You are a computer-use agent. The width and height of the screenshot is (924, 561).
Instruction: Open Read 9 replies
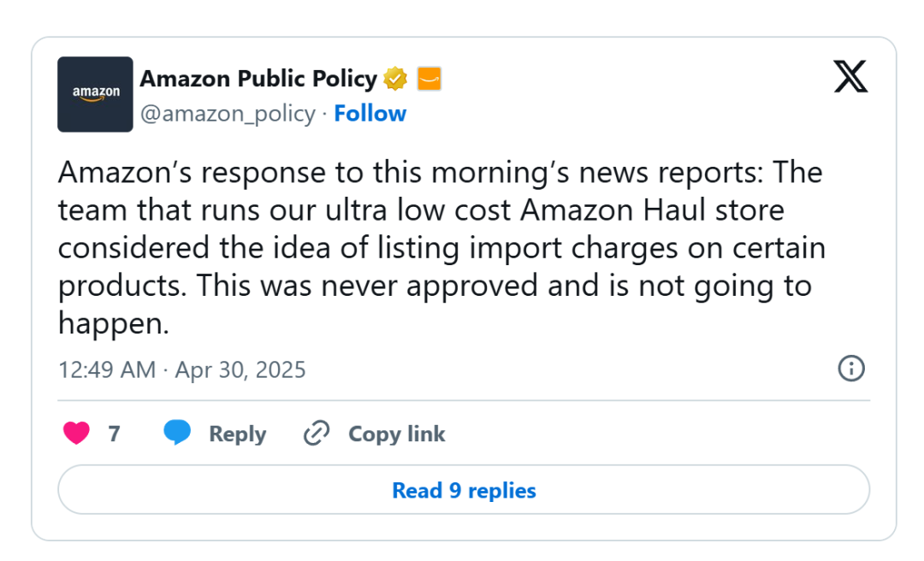tap(464, 490)
